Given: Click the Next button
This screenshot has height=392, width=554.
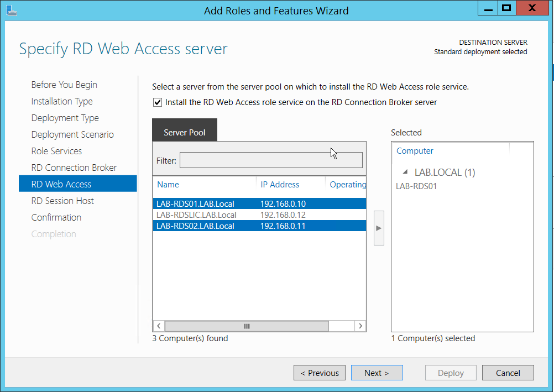Looking at the screenshot, I should point(377,373).
